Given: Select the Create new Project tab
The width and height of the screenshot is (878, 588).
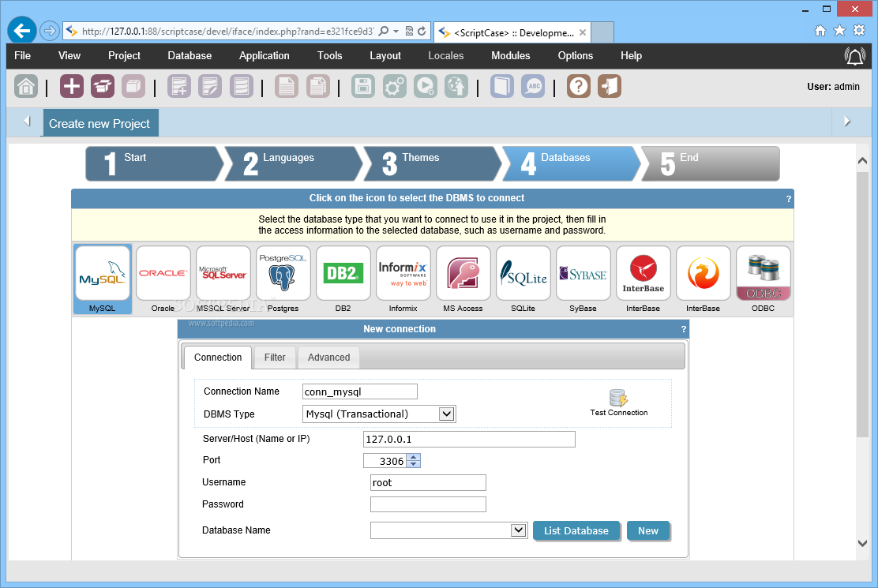Looking at the screenshot, I should (x=101, y=123).
